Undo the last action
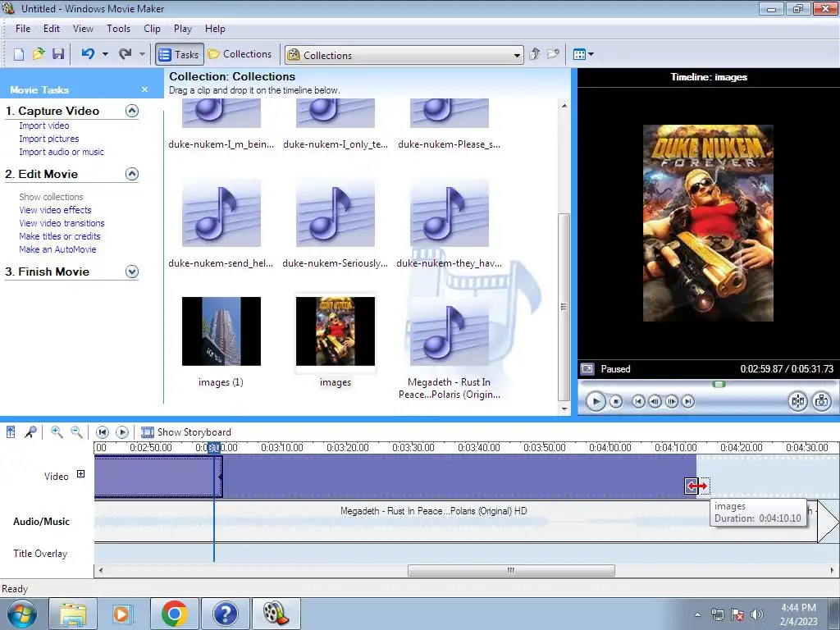The image size is (840, 630). click(89, 54)
